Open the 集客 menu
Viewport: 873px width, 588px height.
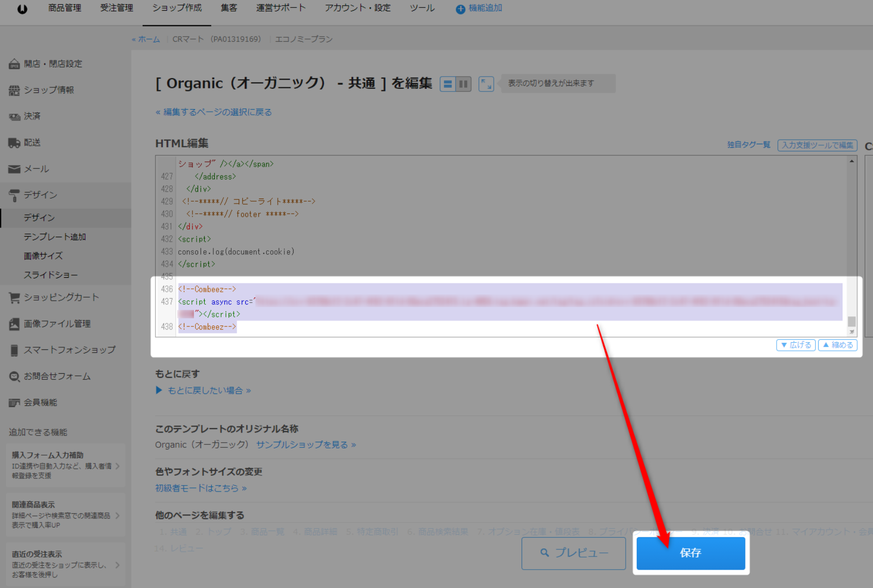[x=229, y=8]
